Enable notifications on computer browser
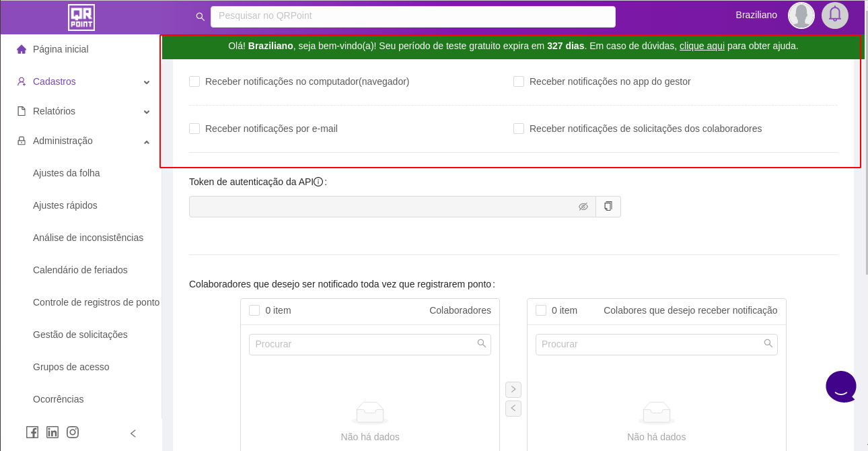Screen dimensions: 868x451 click(x=194, y=81)
